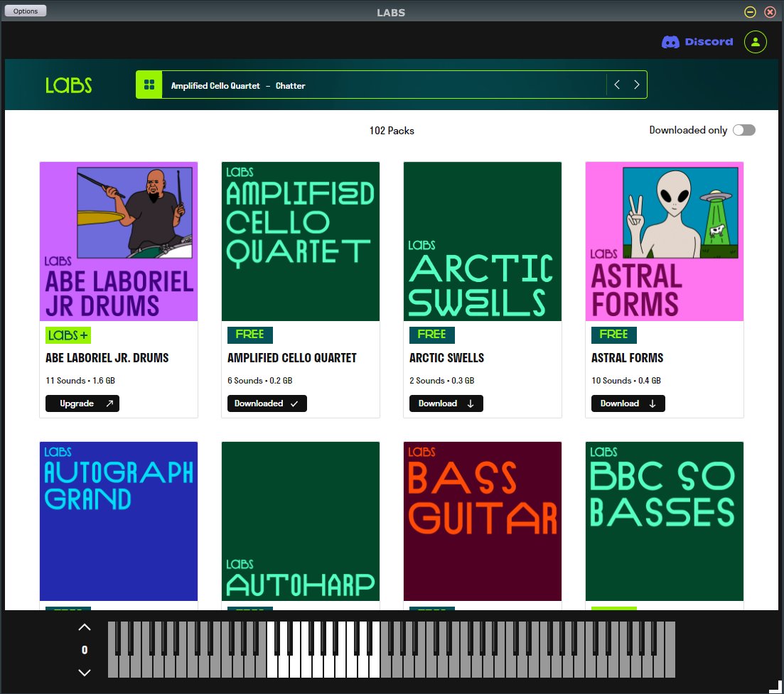Download the Astral Forms pack
The image size is (784, 694).
tap(628, 403)
